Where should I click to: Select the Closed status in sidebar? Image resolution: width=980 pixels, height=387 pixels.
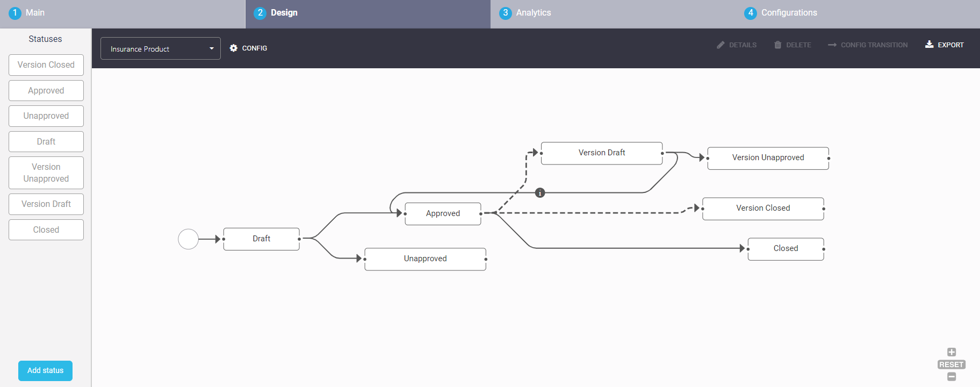[x=46, y=230]
